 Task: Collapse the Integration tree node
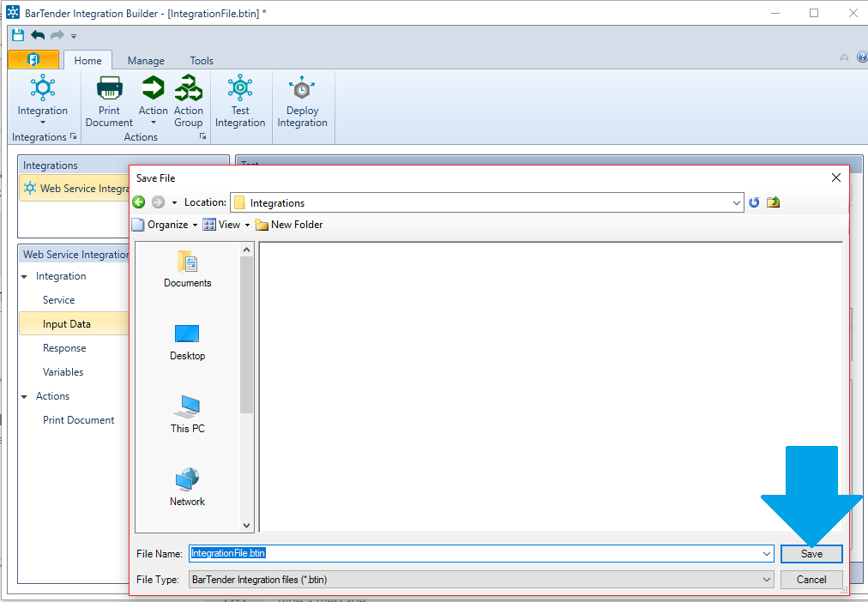point(24,276)
